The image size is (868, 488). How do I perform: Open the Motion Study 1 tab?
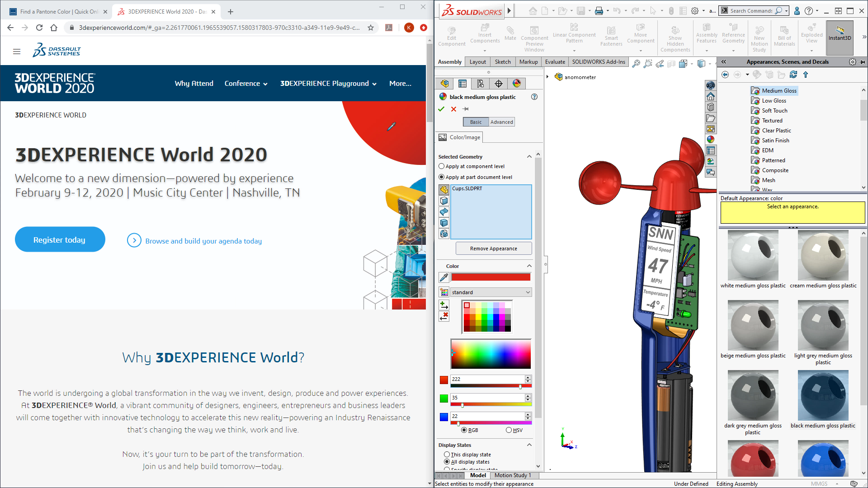pyautogui.click(x=513, y=475)
